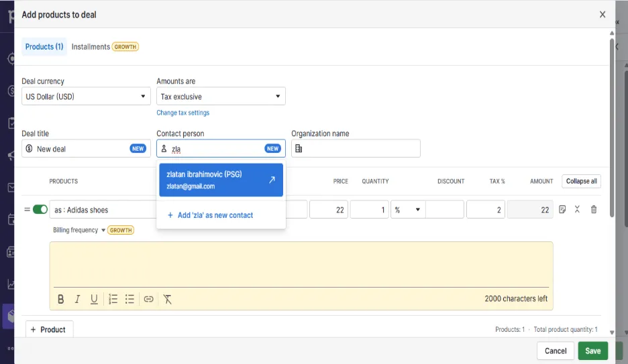Click the green Save button
Viewport: 628px width, 364px height.
click(x=592, y=351)
